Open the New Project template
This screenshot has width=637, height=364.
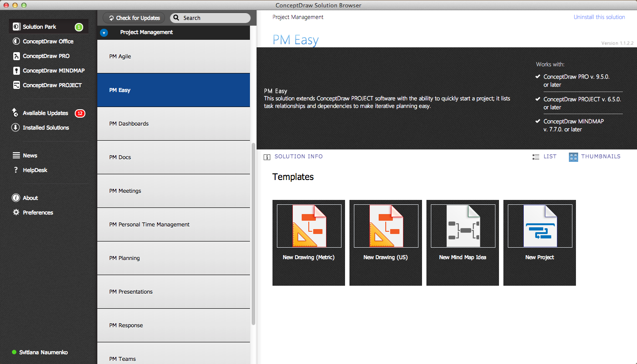(x=540, y=243)
